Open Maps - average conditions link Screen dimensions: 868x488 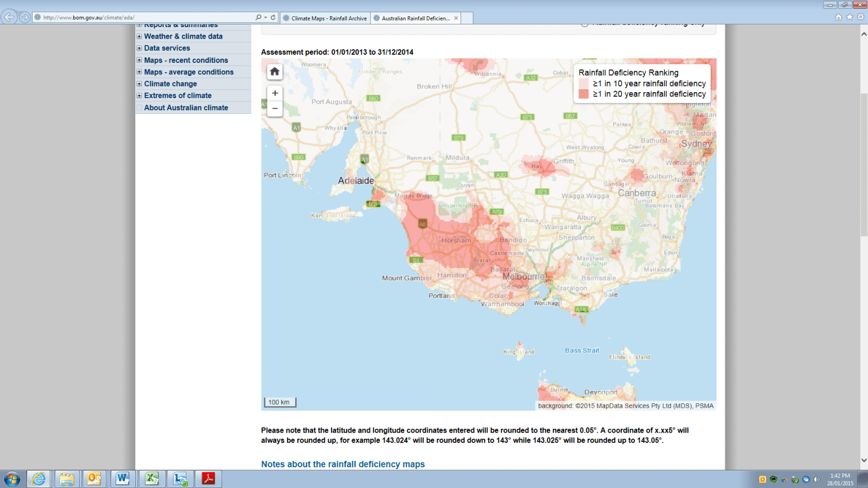(x=189, y=72)
